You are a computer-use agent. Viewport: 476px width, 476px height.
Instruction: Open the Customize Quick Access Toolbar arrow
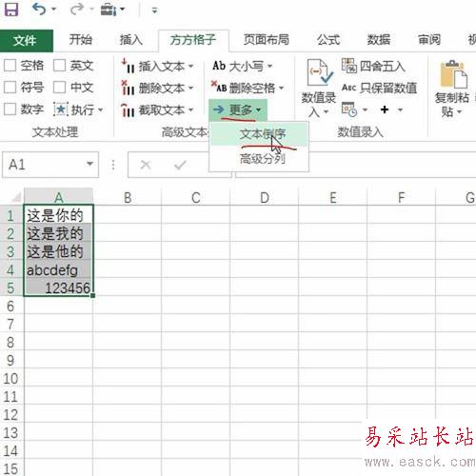[x=154, y=10]
